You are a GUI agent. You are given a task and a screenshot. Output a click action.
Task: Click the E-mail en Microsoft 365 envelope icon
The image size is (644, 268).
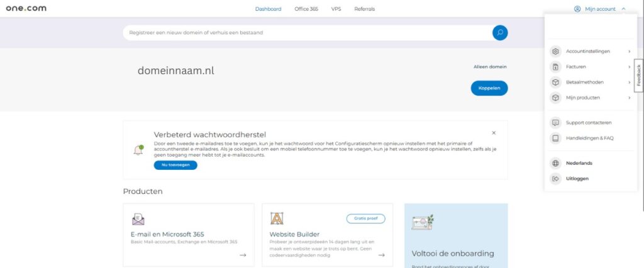coord(138,219)
